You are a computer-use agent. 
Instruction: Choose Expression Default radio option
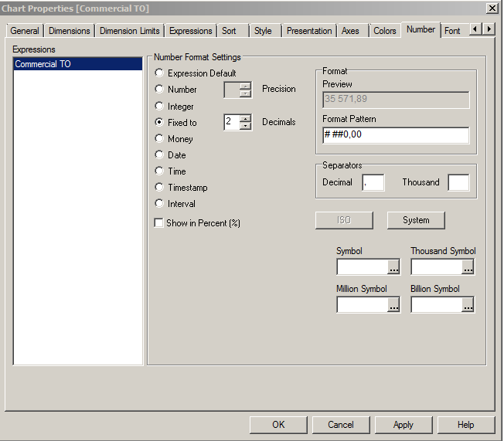coord(159,73)
